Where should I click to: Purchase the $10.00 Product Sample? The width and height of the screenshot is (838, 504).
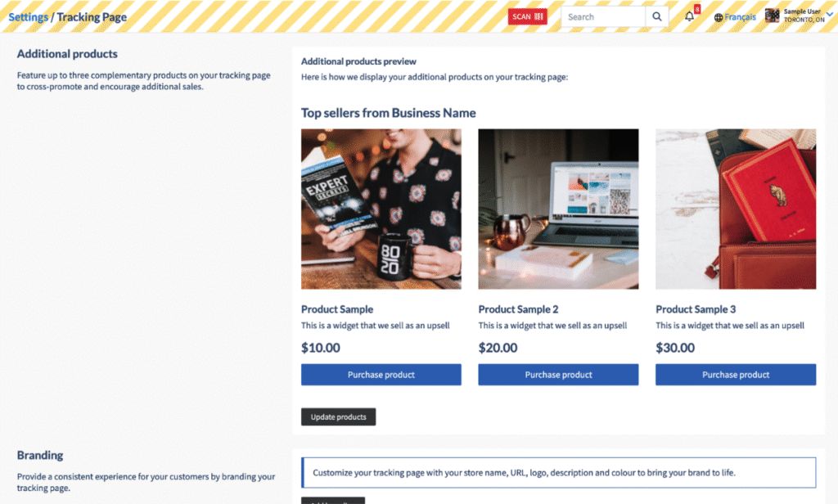pos(381,375)
